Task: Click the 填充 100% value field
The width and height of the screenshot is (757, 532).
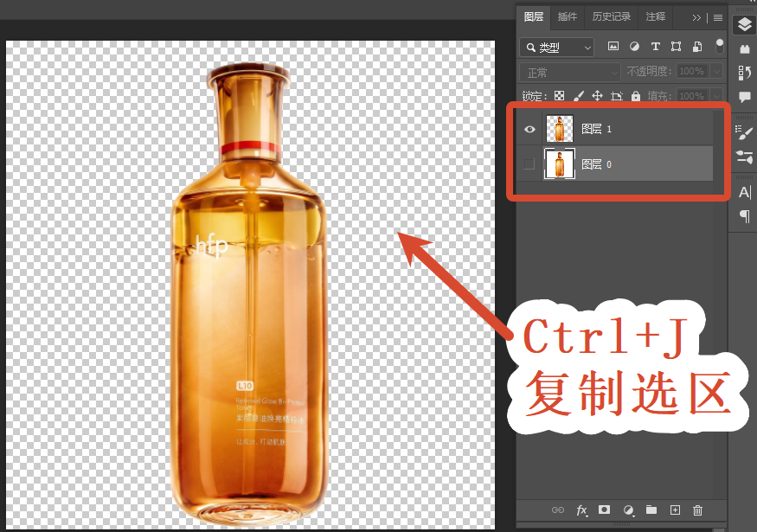Action: pos(692,95)
